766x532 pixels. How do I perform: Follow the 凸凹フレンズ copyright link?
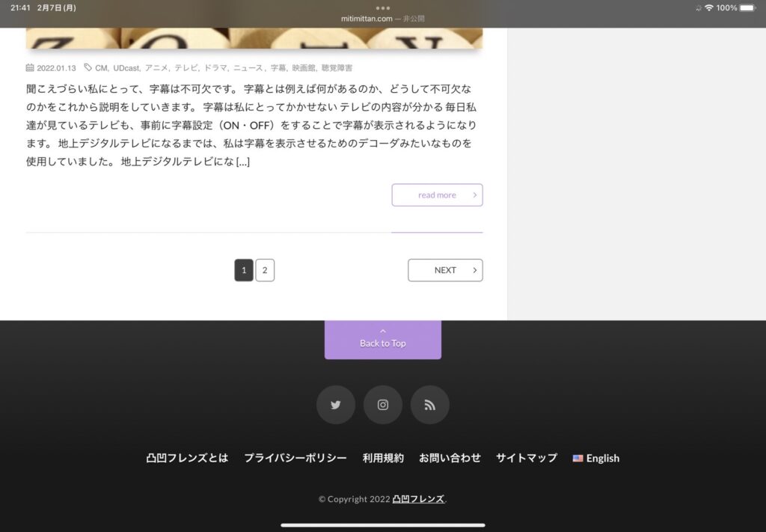(x=418, y=499)
